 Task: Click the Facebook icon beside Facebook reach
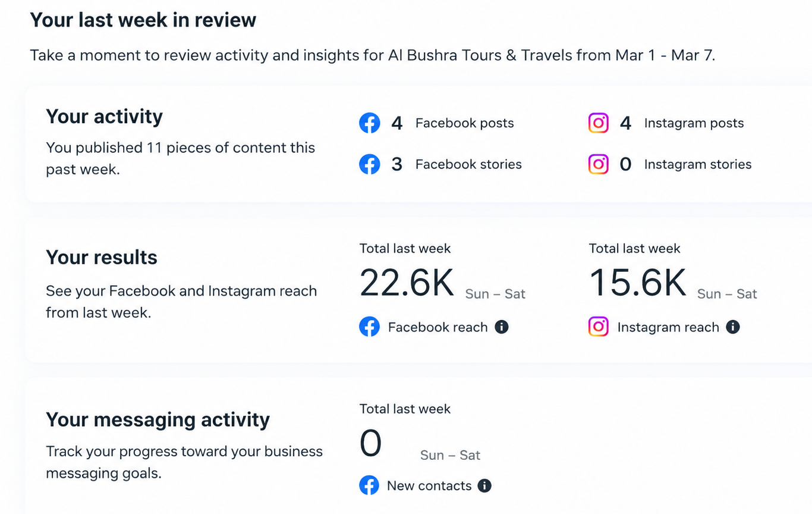369,327
